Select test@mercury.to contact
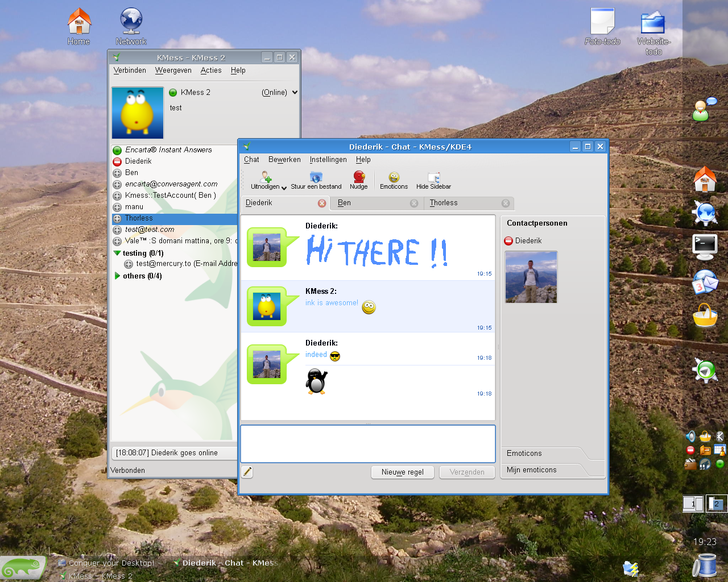 180,264
